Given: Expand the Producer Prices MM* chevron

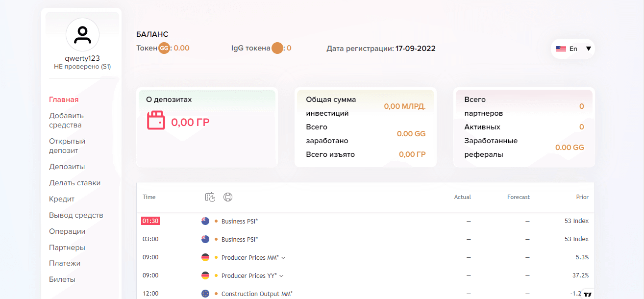Looking at the screenshot, I should tap(283, 257).
